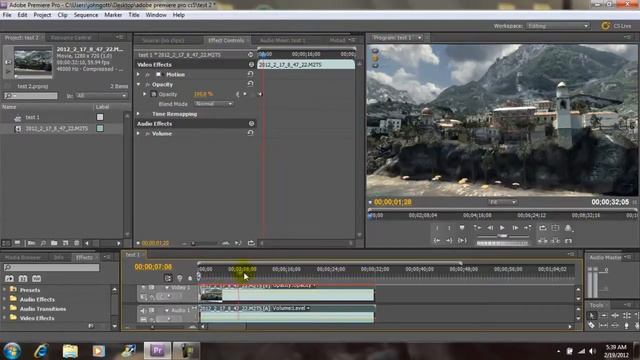This screenshot has width=640, height=360.
Task: Play the Program monitor video
Action: click(x=502, y=228)
